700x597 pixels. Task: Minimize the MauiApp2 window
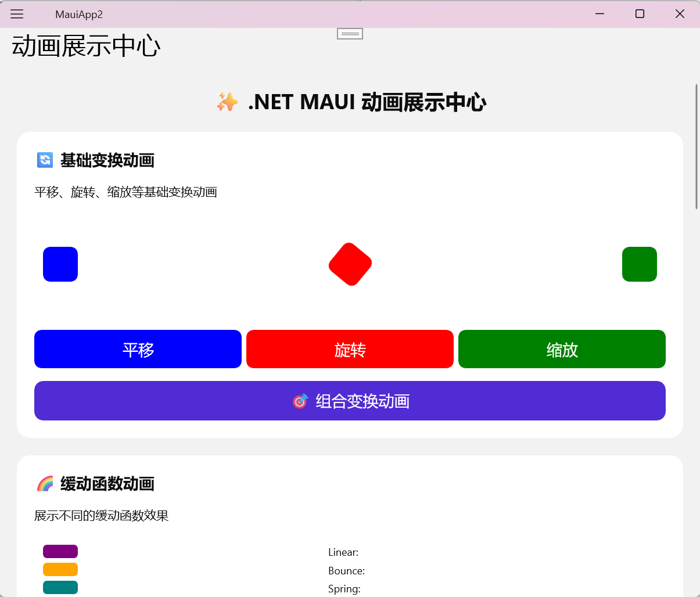coord(600,14)
